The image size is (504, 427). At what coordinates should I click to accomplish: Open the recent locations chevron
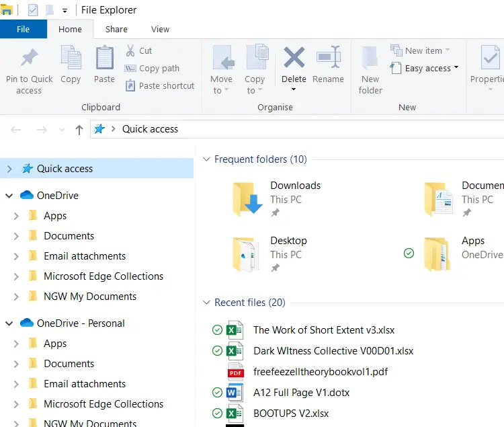(x=62, y=130)
